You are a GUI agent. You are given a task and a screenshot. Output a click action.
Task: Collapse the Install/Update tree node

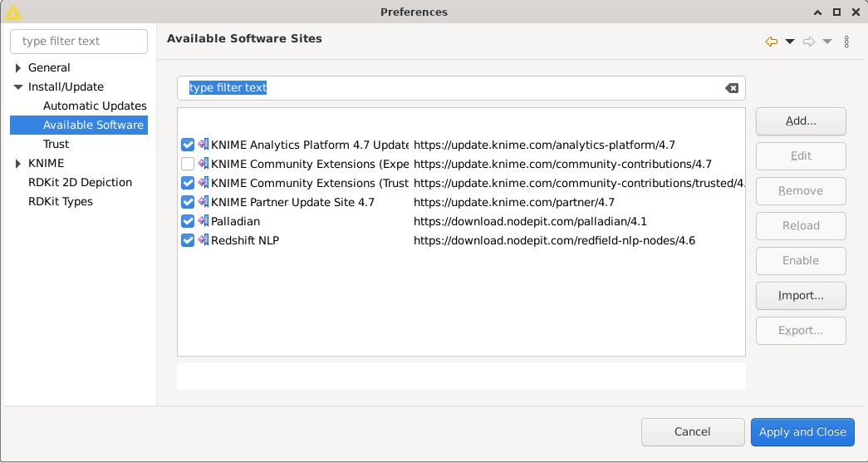click(18, 87)
